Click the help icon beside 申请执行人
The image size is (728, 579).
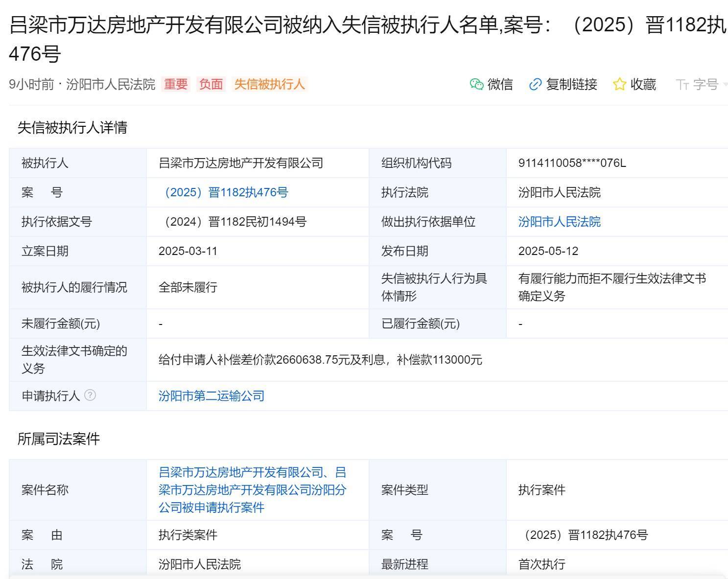click(90, 395)
